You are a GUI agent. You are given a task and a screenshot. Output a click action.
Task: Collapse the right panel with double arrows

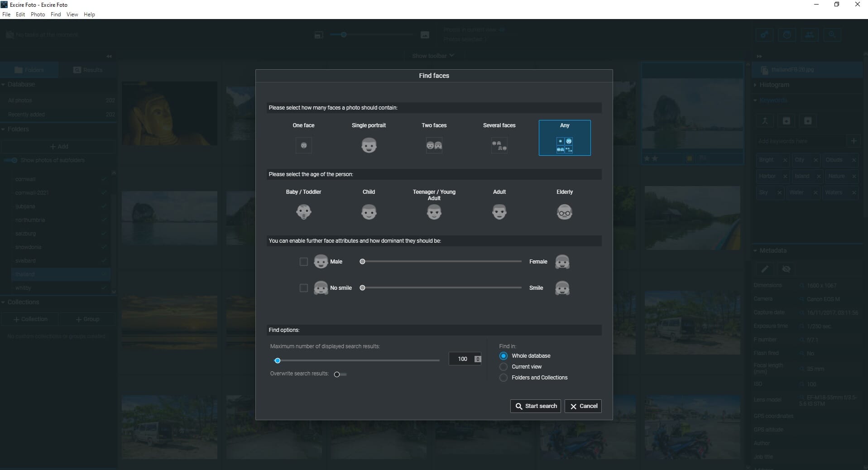tap(759, 56)
